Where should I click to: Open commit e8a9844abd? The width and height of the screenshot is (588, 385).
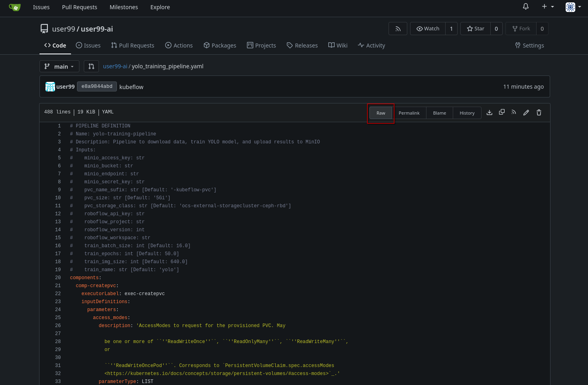(97, 86)
